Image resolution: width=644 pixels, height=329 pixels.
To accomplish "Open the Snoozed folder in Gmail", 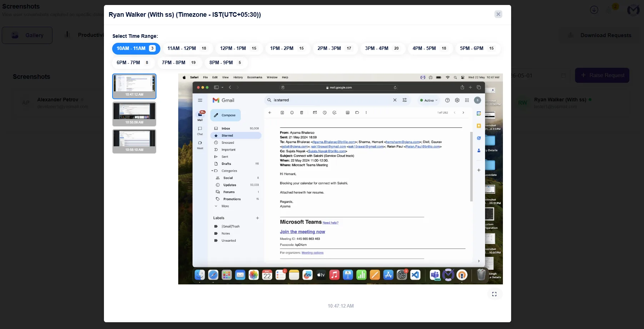I will pos(236,143).
